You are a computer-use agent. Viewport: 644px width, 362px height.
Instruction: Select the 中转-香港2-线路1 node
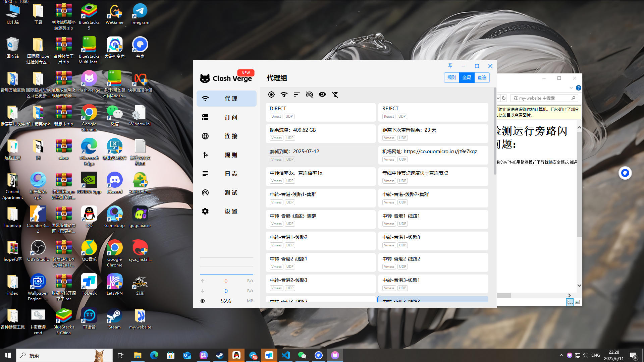click(x=320, y=262)
